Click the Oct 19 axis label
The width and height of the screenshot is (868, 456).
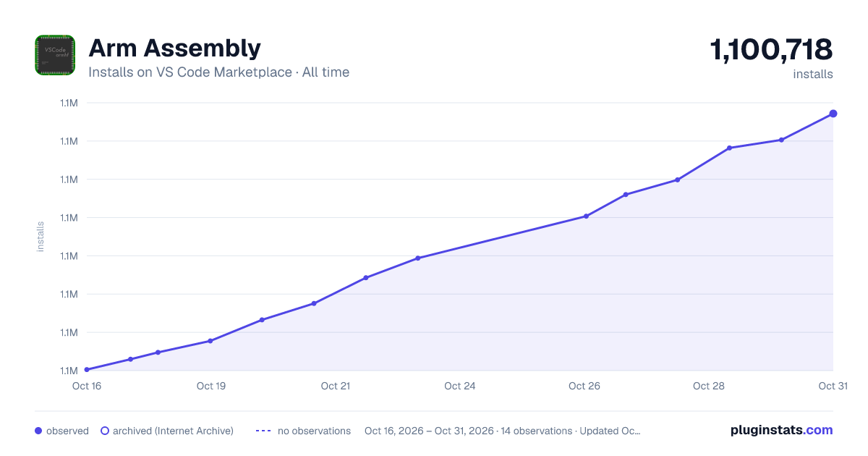211,386
